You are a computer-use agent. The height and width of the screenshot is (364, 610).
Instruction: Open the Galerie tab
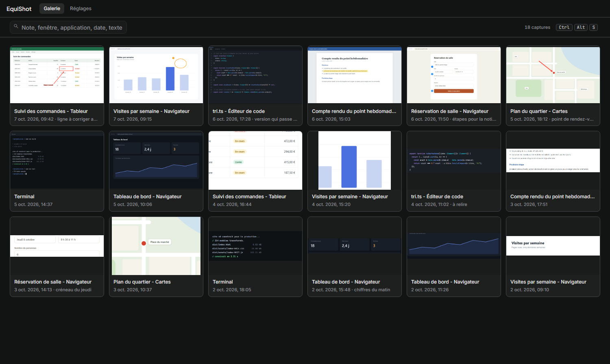point(52,9)
